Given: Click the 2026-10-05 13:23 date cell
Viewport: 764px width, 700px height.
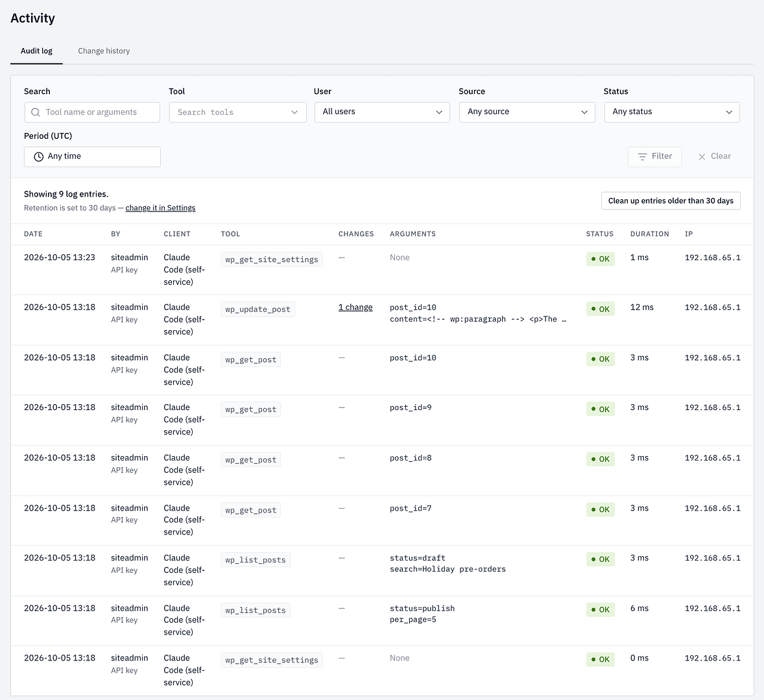Looking at the screenshot, I should pyautogui.click(x=60, y=258).
